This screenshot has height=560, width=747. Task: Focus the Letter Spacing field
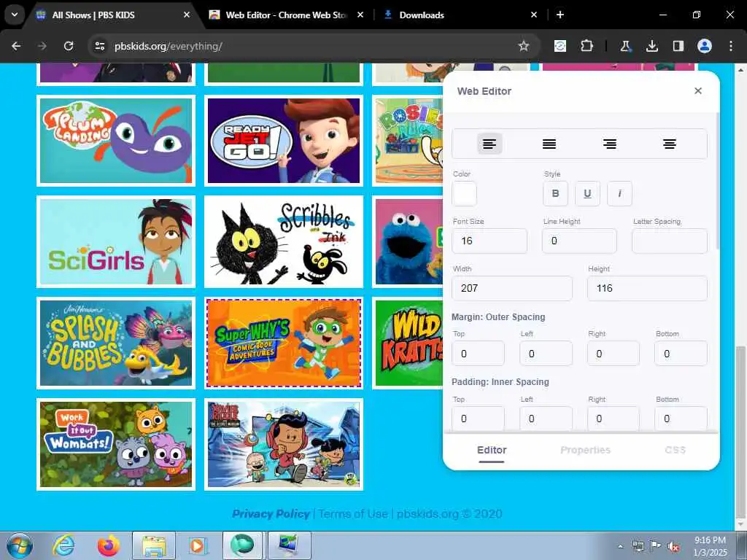(x=670, y=241)
